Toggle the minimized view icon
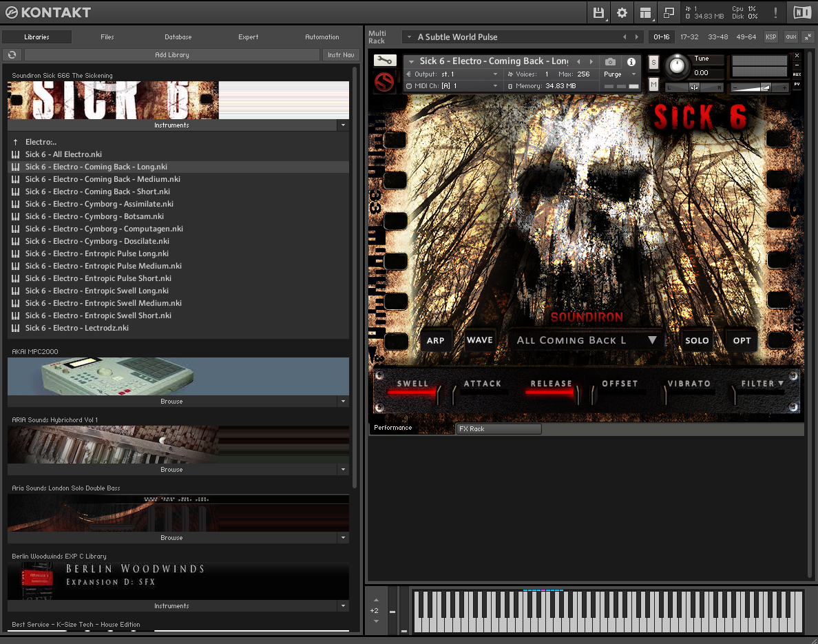Viewport: 818px width, 644px height. click(x=669, y=12)
